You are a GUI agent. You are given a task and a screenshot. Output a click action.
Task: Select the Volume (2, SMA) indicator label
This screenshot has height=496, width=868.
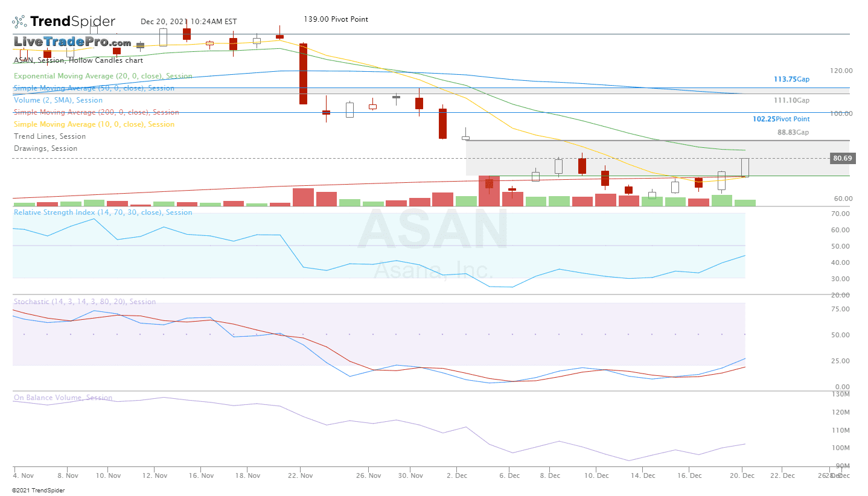pos(58,100)
